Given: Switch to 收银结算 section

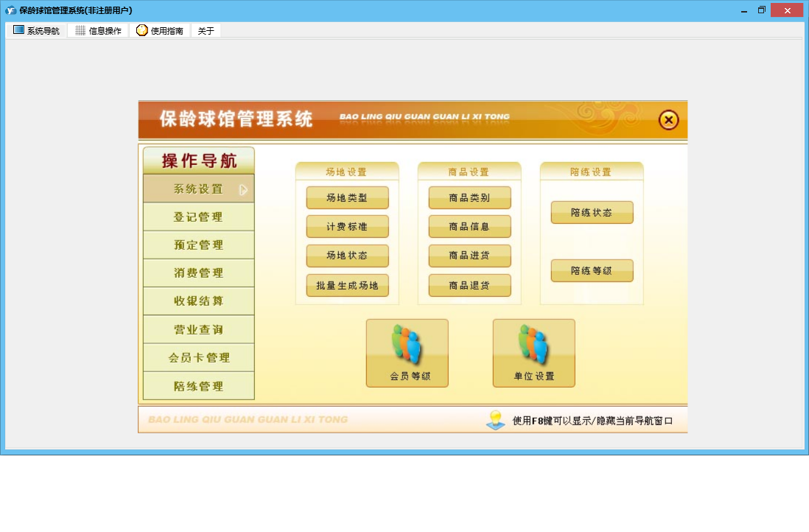Looking at the screenshot, I should [199, 301].
